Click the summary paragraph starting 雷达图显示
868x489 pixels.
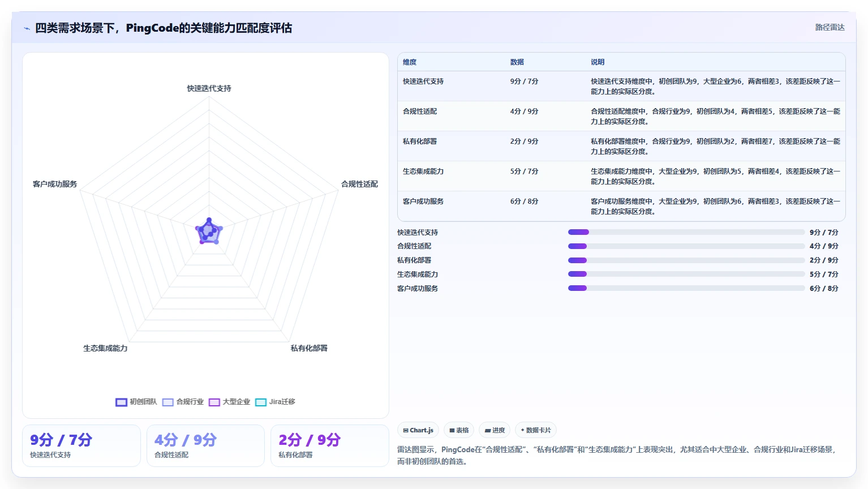pyautogui.click(x=617, y=456)
